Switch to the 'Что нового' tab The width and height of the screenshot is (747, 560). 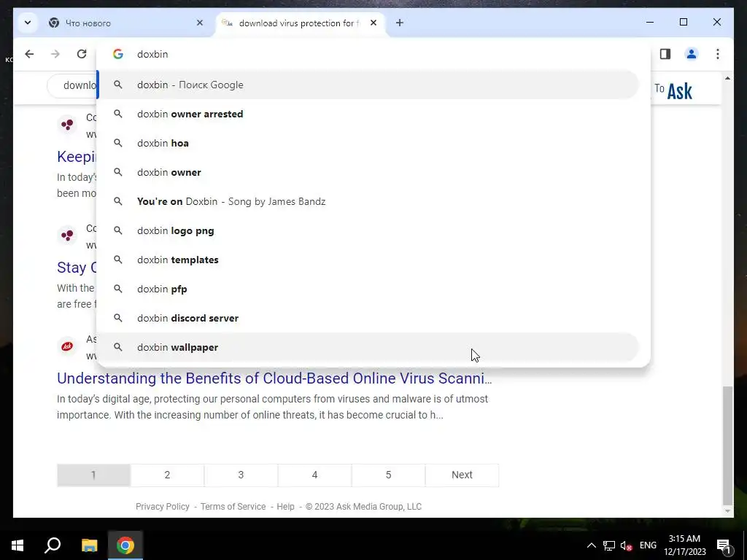[124, 23]
